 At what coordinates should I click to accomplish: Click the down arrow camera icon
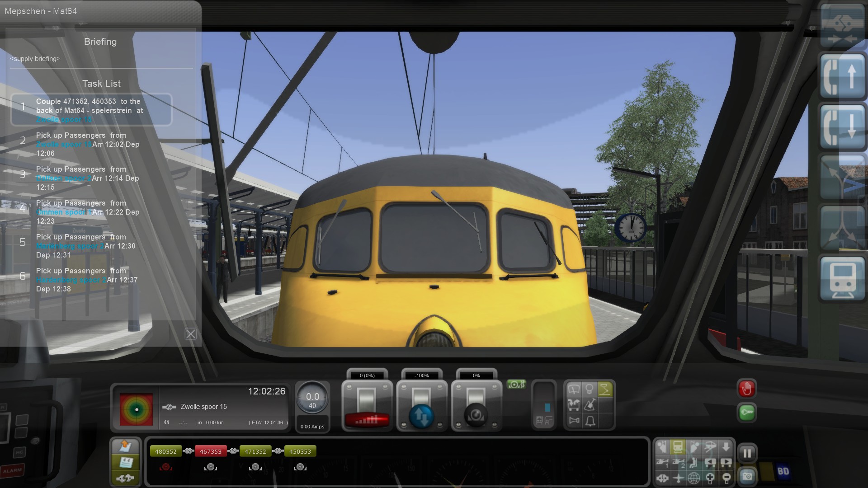click(726, 447)
